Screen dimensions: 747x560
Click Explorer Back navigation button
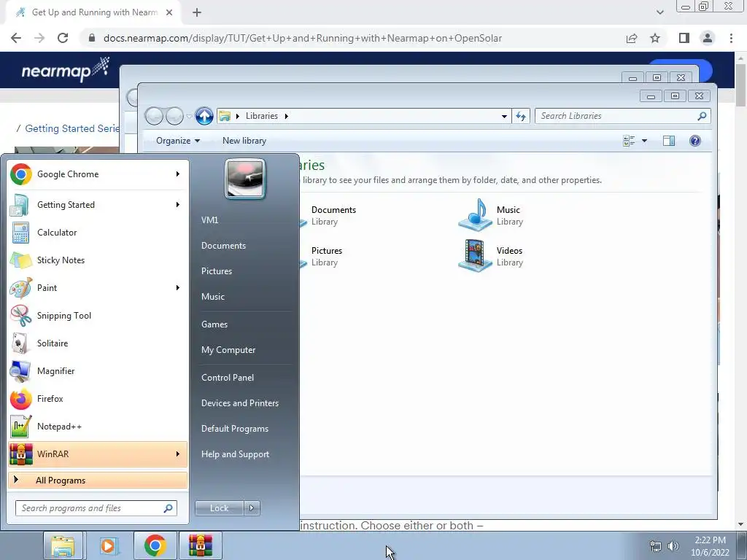[x=154, y=116]
